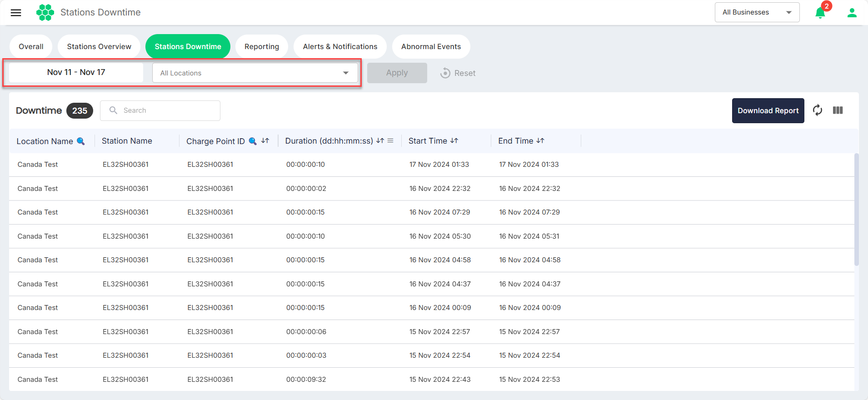
Task: Click the Charge Point ID search icon
Action: click(253, 141)
